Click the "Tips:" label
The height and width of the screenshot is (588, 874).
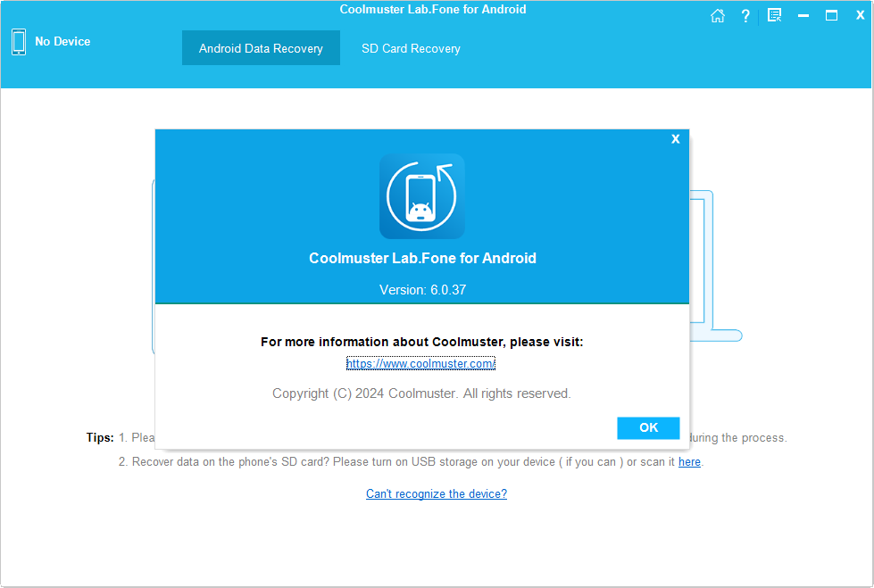[x=100, y=437]
